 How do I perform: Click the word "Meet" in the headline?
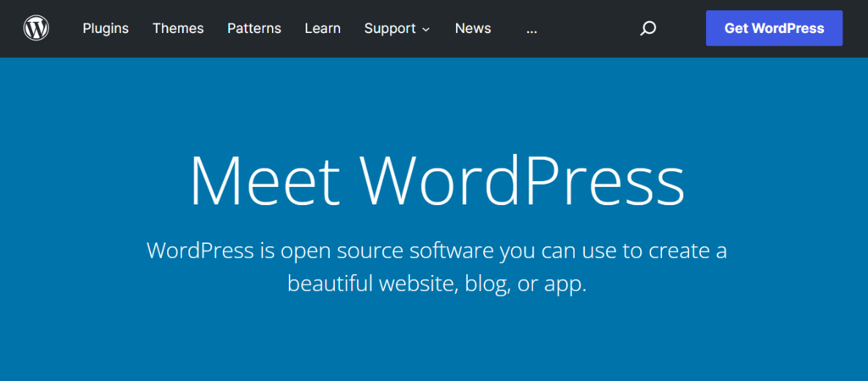(x=264, y=180)
